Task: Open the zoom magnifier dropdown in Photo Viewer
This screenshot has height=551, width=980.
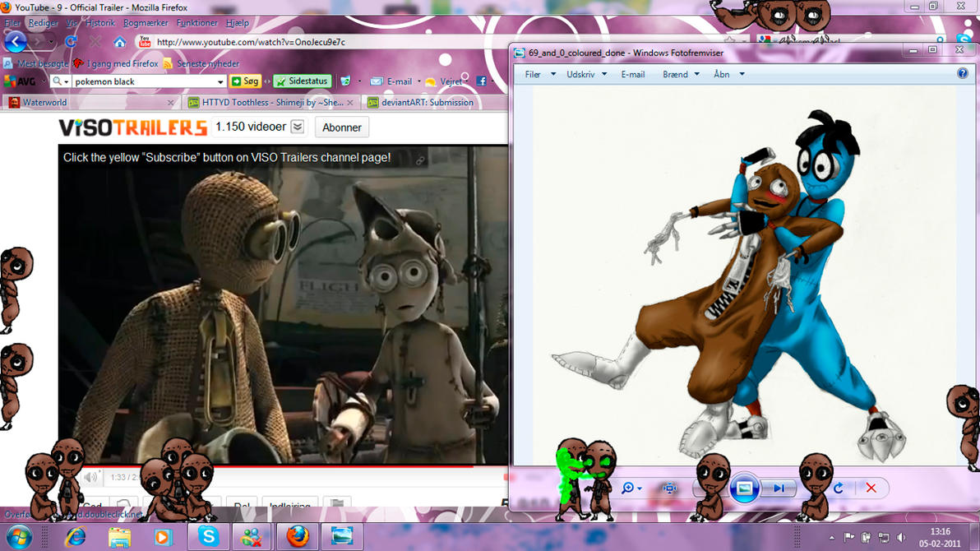Action: pyautogui.click(x=631, y=488)
